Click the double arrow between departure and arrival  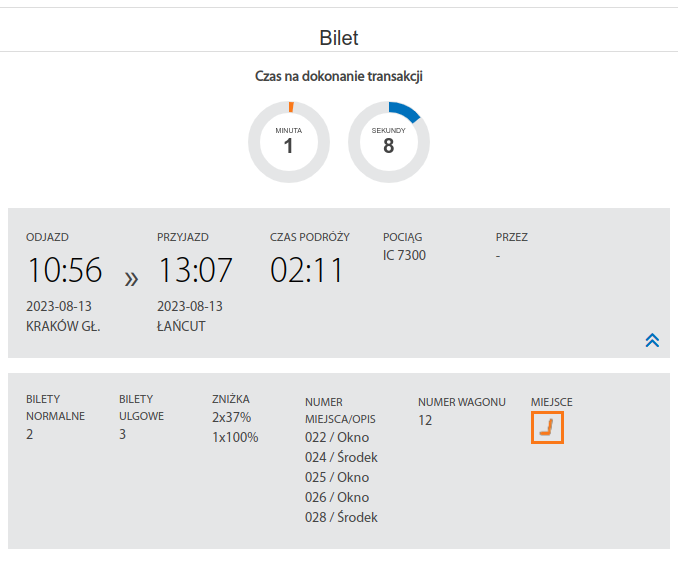coord(131,279)
